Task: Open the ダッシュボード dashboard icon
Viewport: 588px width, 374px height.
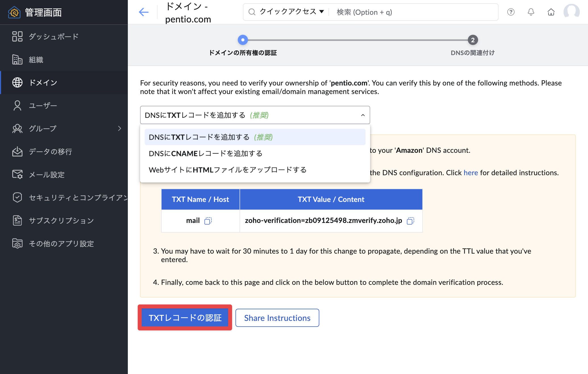Action: (17, 36)
